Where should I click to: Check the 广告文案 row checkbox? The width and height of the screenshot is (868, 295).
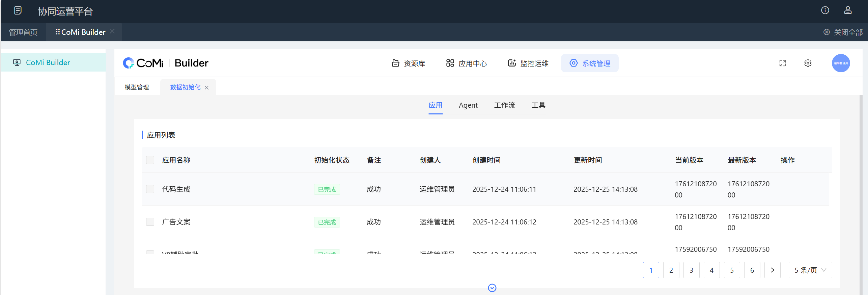[x=150, y=222]
